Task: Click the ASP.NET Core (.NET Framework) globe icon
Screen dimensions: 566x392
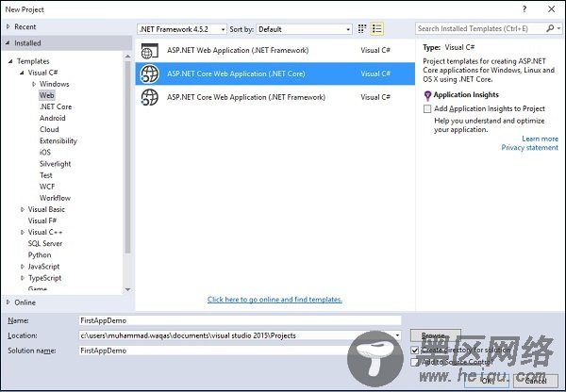Action: 149,97
